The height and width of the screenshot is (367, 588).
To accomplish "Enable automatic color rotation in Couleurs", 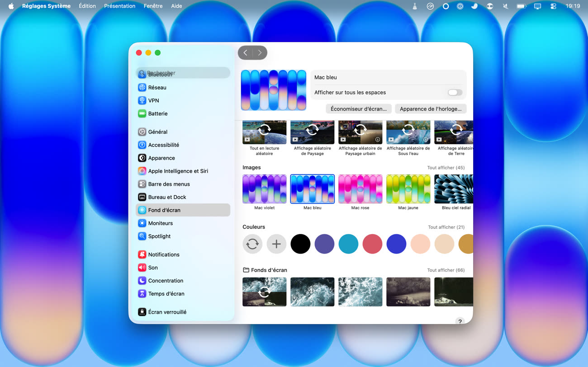I will pyautogui.click(x=252, y=244).
